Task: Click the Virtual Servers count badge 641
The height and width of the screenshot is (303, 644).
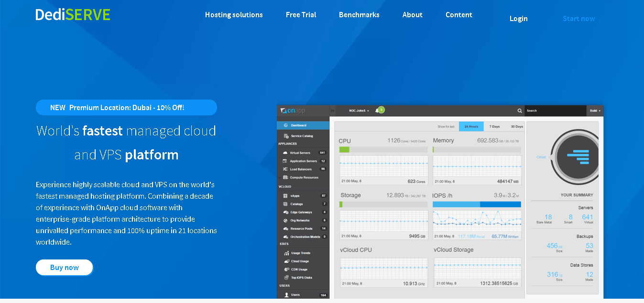Action: point(322,153)
